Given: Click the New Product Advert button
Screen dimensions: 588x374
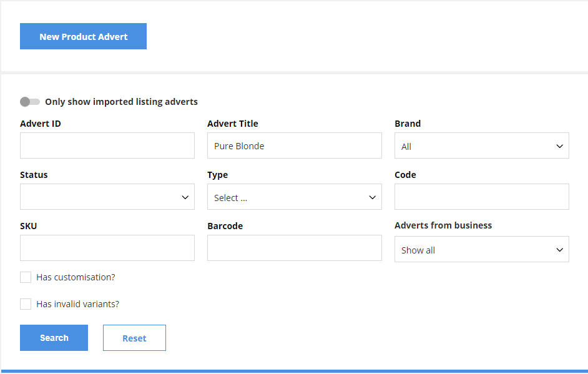Looking at the screenshot, I should (83, 36).
